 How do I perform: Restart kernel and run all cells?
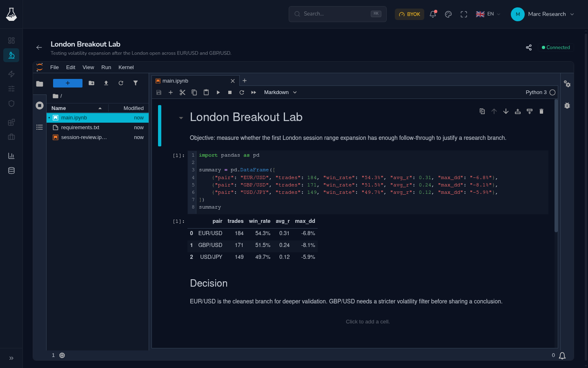pos(254,92)
